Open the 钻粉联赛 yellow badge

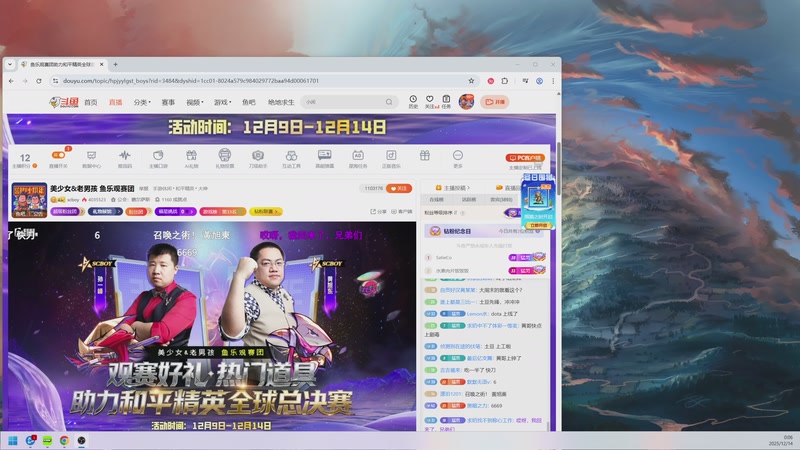[x=266, y=211]
